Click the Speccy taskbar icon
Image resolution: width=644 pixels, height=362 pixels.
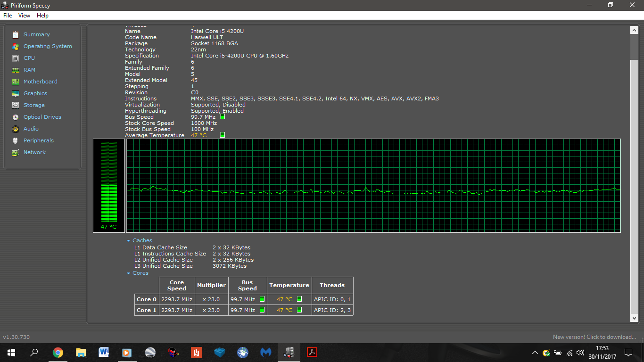click(x=289, y=353)
